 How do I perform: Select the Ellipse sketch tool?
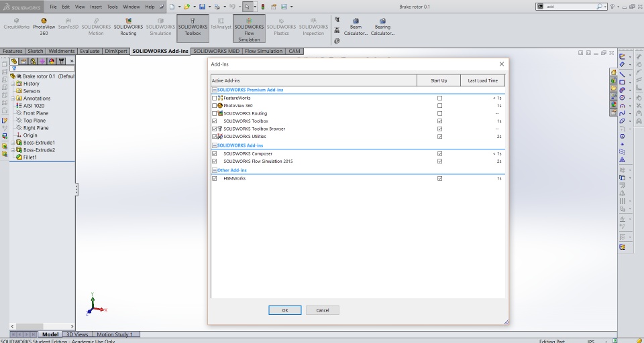point(623,121)
